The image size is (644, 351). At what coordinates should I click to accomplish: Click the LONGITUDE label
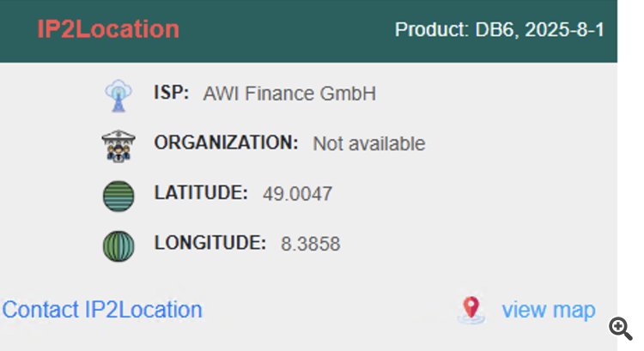tap(210, 243)
